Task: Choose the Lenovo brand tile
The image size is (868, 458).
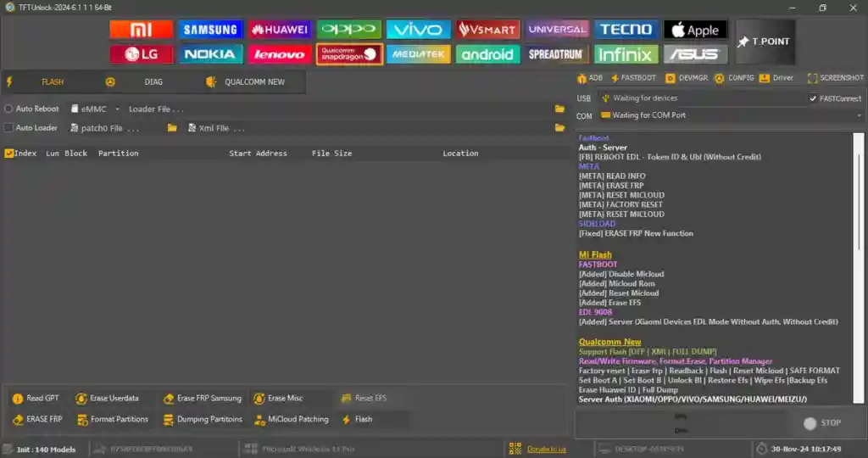Action: pyautogui.click(x=280, y=54)
